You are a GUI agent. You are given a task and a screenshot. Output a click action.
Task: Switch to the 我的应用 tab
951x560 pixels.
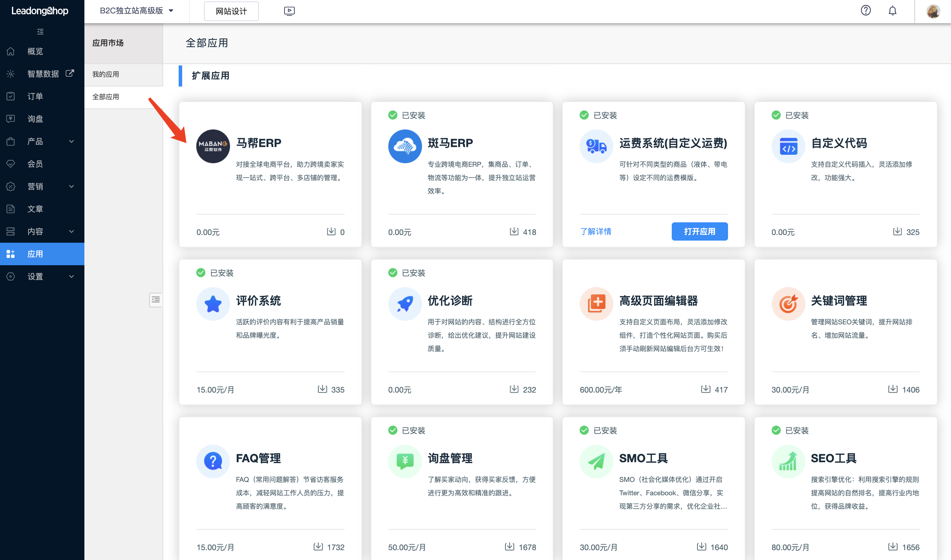(x=106, y=74)
